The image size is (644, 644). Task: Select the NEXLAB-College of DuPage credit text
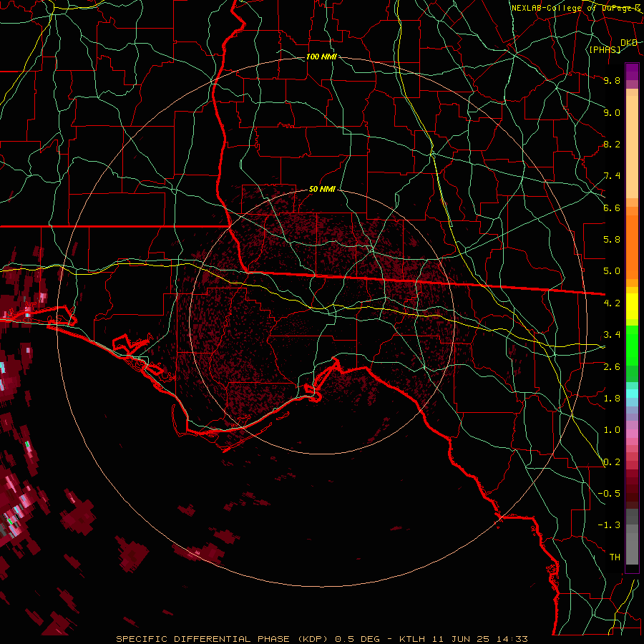point(576,8)
